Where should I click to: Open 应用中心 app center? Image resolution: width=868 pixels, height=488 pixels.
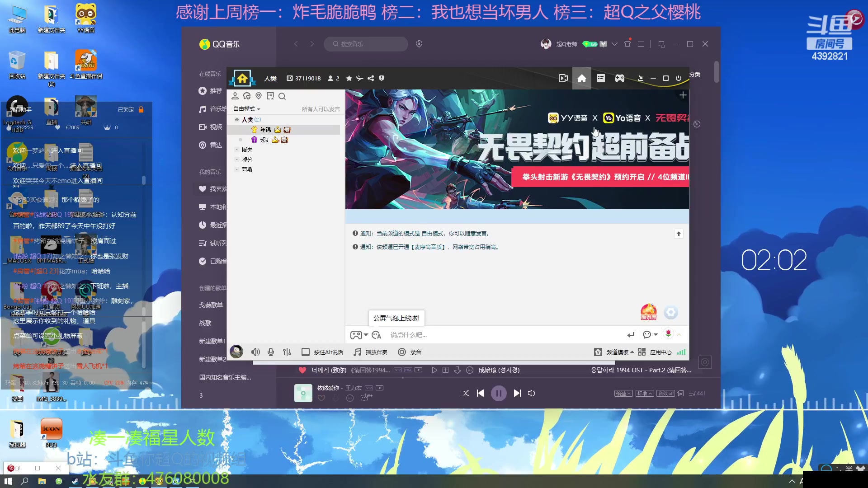tap(655, 352)
